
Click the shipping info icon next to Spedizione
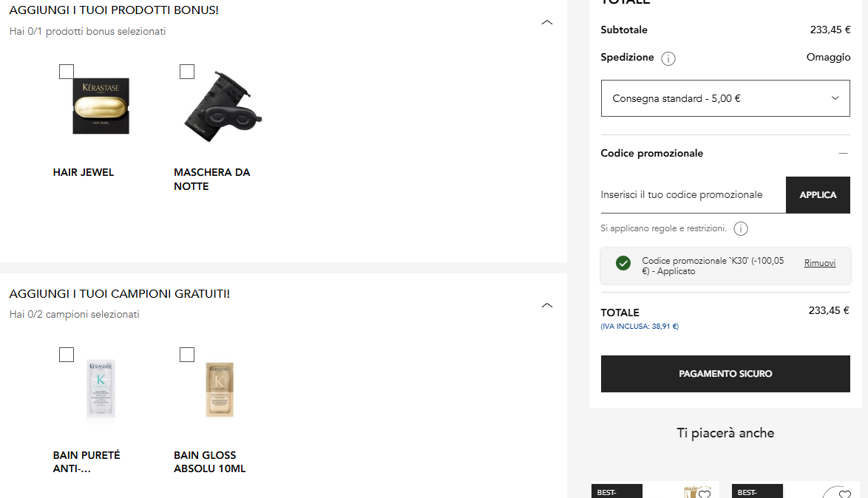tap(668, 58)
